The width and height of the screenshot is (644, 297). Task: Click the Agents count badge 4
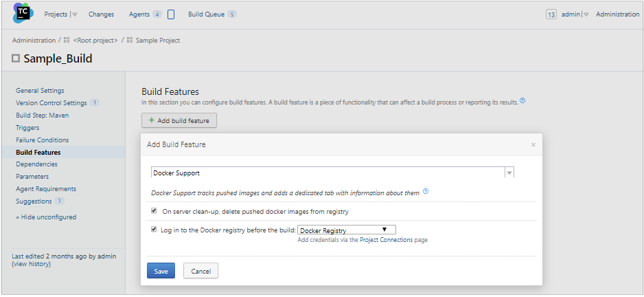point(157,14)
